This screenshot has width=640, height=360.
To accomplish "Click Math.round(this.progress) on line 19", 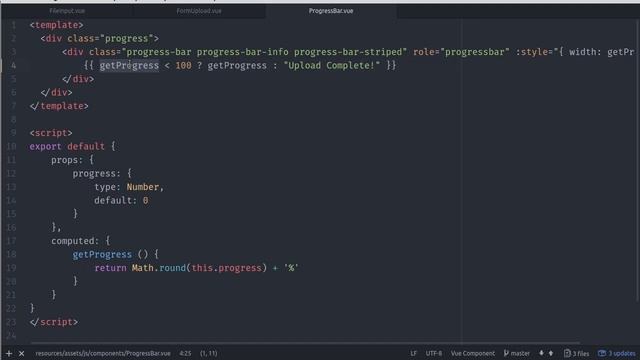I will (x=199, y=268).
